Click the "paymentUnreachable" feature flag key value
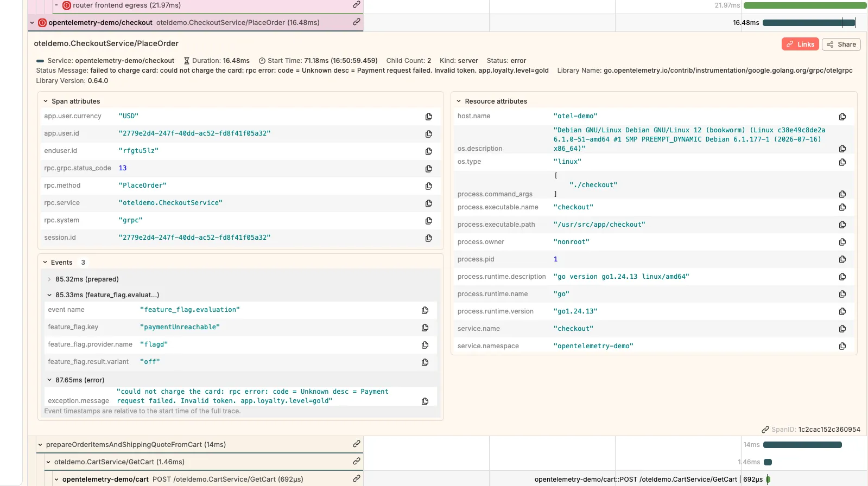The image size is (868, 486). (x=180, y=327)
